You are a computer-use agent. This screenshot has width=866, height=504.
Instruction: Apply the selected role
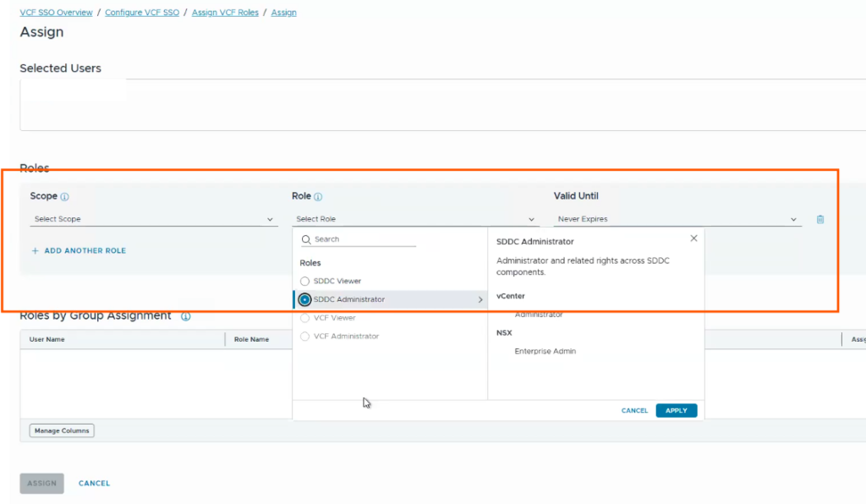[676, 411]
